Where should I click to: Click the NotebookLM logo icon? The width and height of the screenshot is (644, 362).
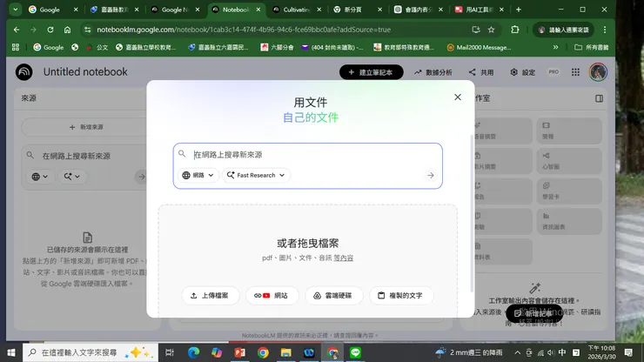point(24,72)
